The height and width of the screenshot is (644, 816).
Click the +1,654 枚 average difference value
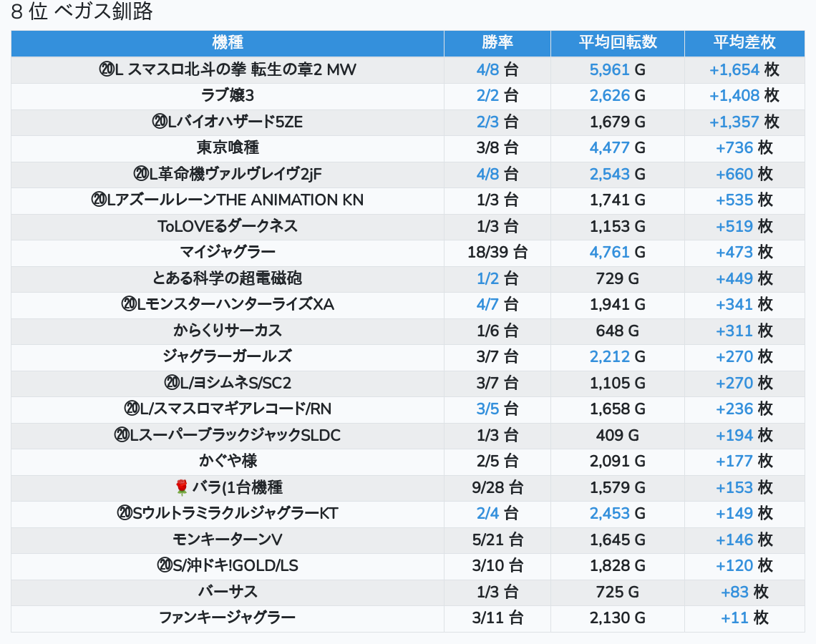click(744, 70)
